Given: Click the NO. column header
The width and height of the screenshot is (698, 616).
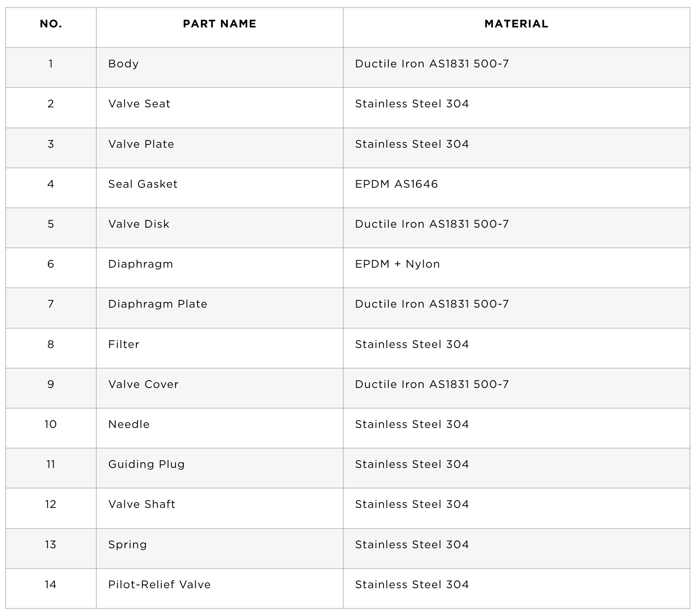Looking at the screenshot, I should pos(51,24).
